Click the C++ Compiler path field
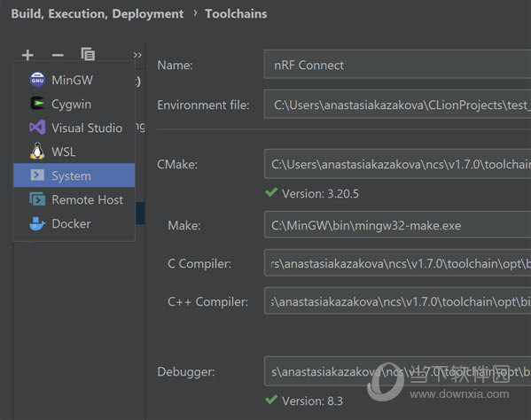 pos(397,301)
